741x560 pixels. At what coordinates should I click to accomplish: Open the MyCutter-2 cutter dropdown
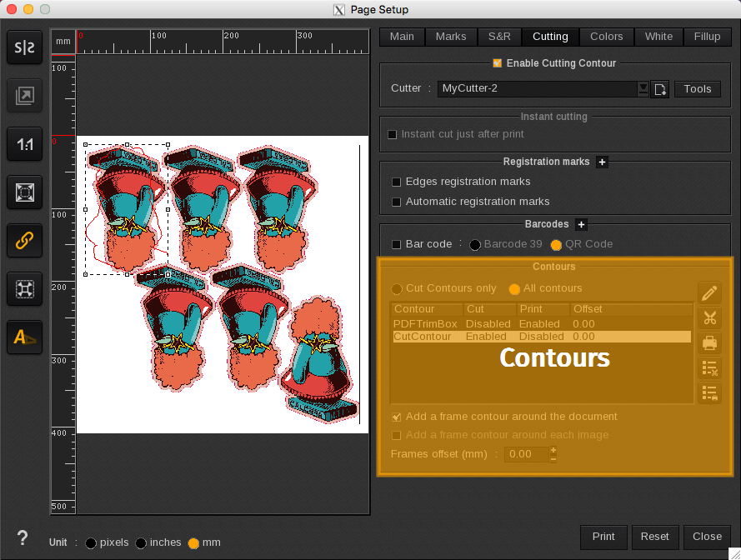point(643,88)
